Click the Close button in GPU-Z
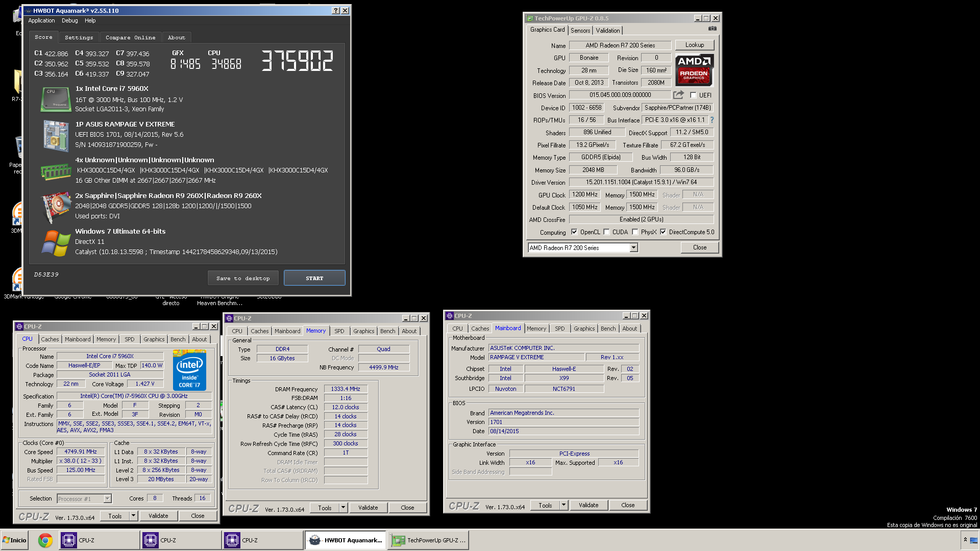 700,247
